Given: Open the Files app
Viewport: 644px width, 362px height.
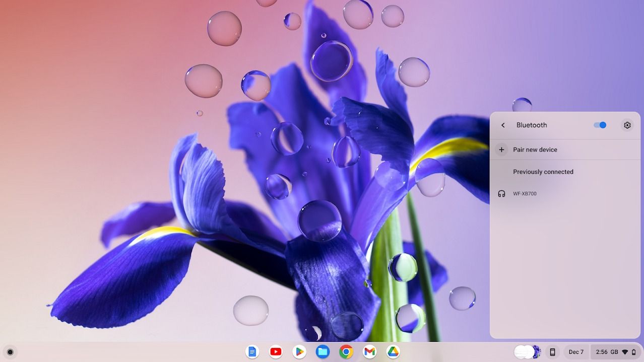Looking at the screenshot, I should pyautogui.click(x=322, y=352).
